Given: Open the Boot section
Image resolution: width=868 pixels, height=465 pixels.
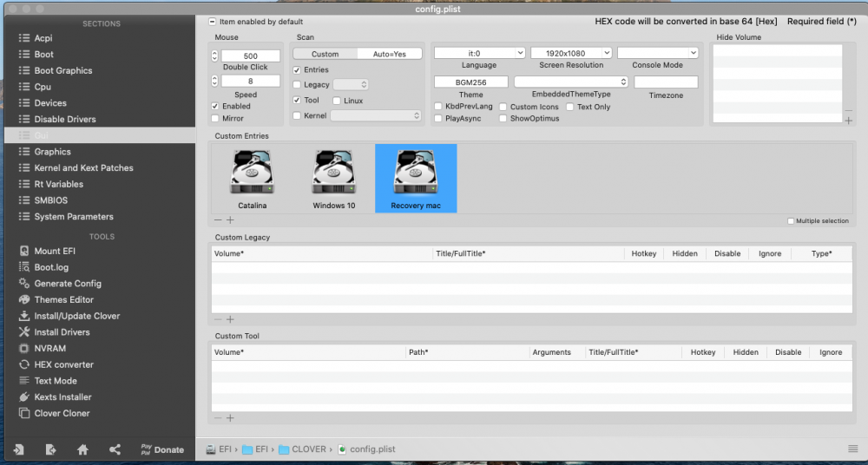Looking at the screenshot, I should (43, 55).
